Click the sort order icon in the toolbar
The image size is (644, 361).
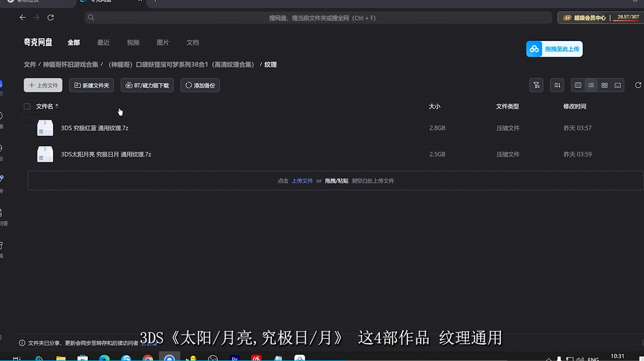coord(556,85)
